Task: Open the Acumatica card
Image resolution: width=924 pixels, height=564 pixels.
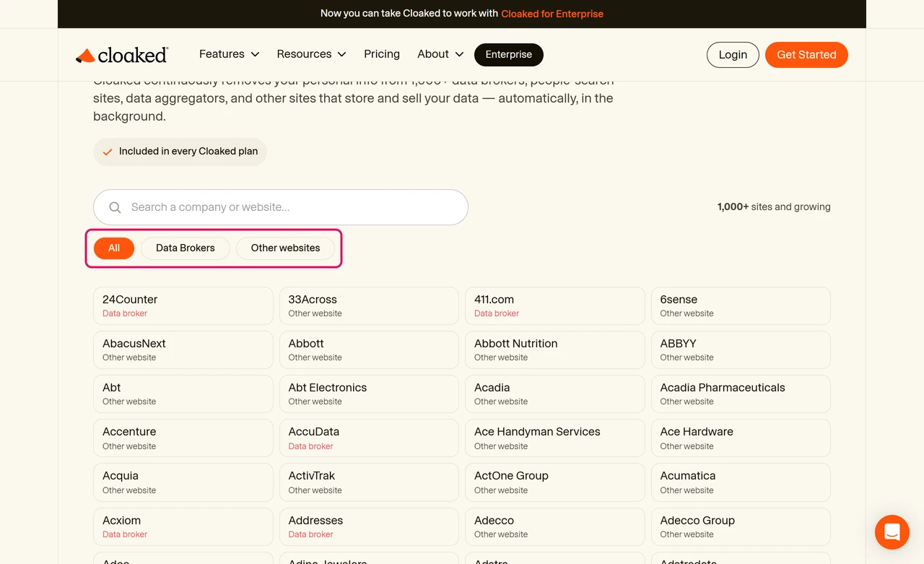Action: click(741, 482)
